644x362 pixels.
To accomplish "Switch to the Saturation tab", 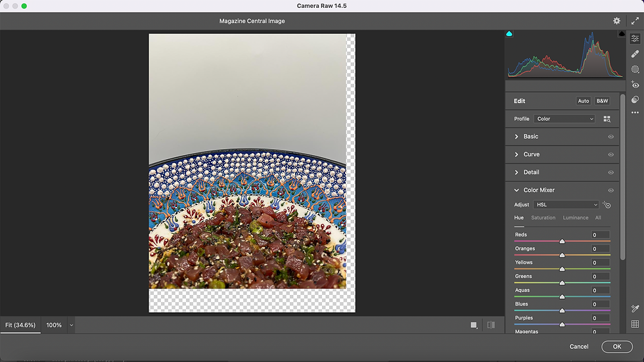I will click(543, 217).
